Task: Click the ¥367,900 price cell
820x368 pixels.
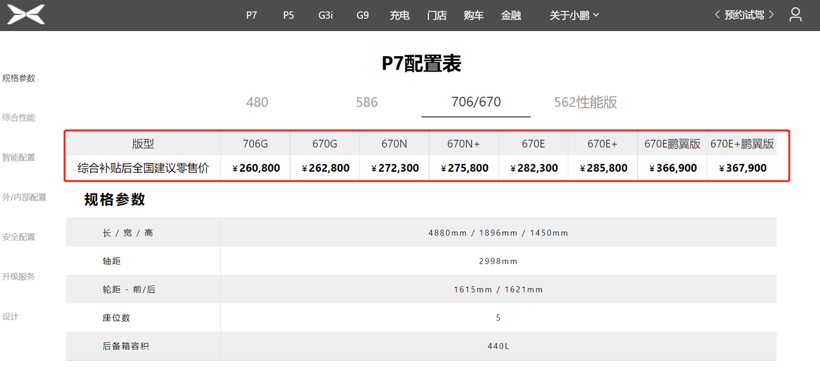Action: pyautogui.click(x=742, y=168)
